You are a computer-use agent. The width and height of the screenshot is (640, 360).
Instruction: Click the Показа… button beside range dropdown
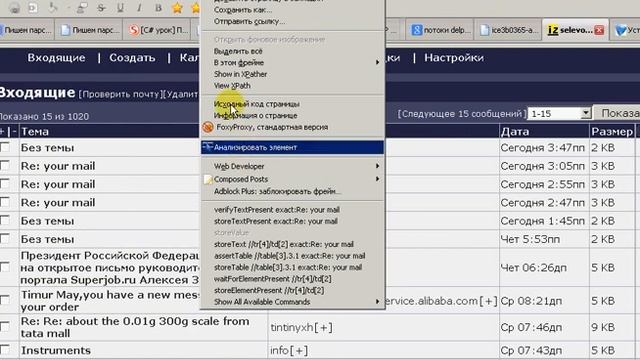click(x=617, y=113)
